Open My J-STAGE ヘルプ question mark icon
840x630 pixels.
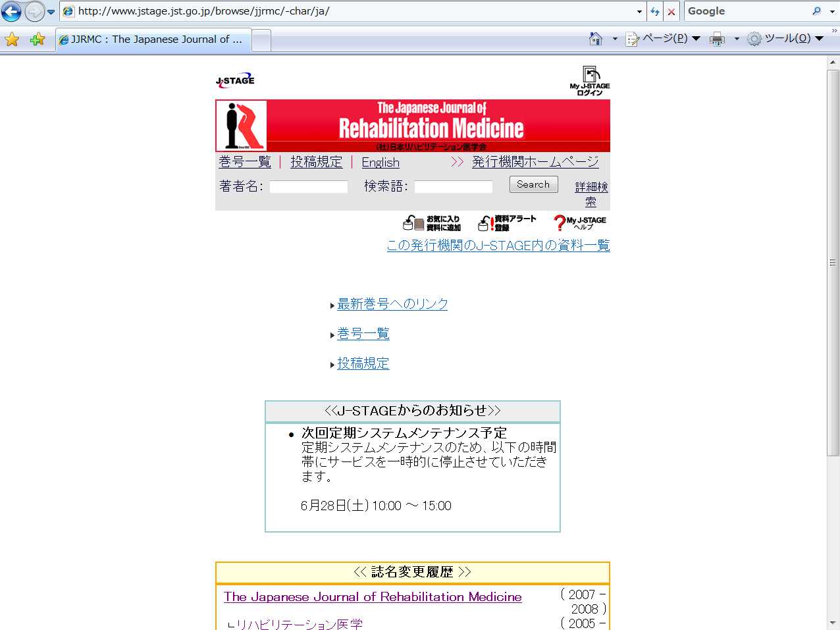coord(579,223)
